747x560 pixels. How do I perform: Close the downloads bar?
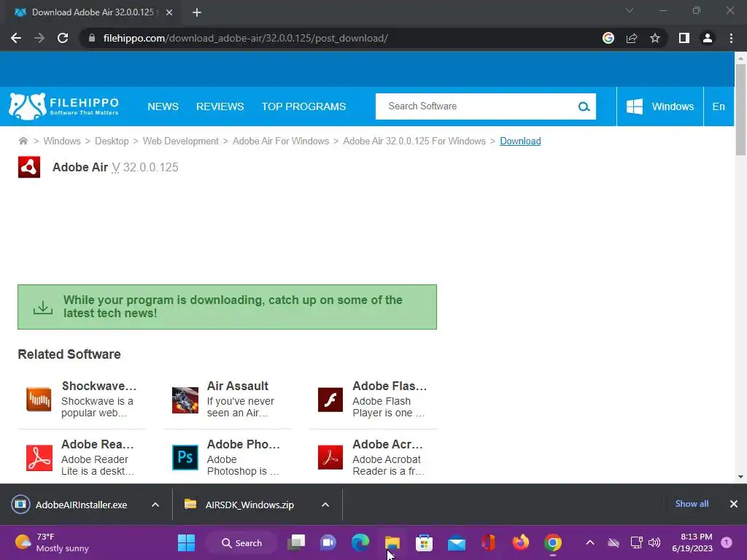[734, 504]
